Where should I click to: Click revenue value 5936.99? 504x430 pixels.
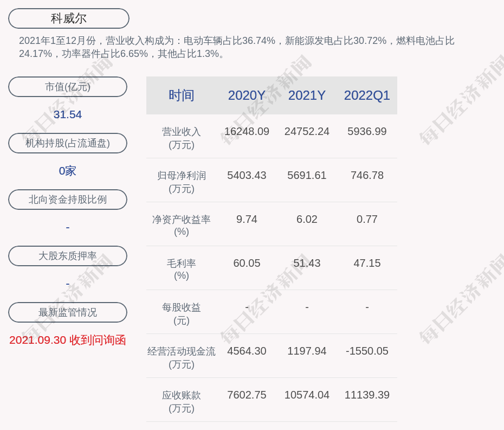(x=367, y=131)
